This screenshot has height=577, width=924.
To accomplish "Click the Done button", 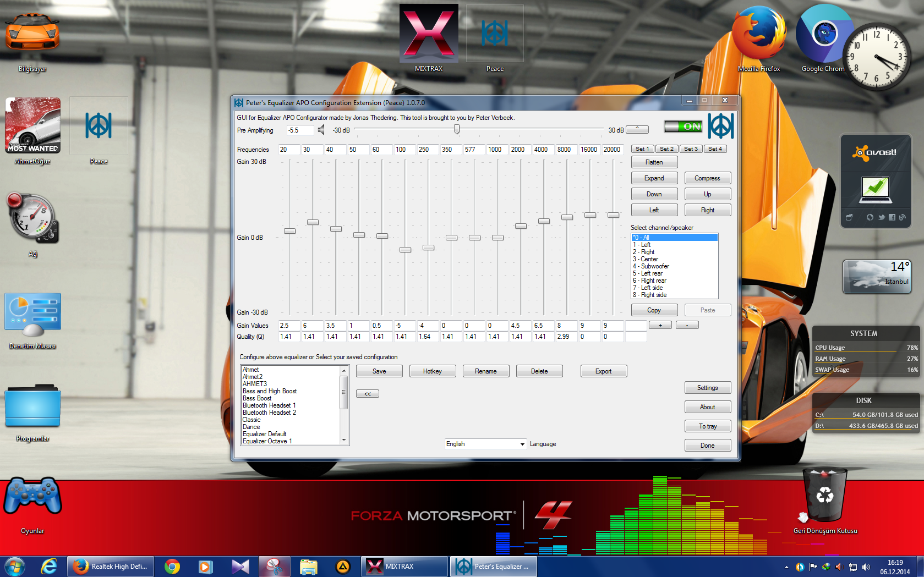I will 708,446.
